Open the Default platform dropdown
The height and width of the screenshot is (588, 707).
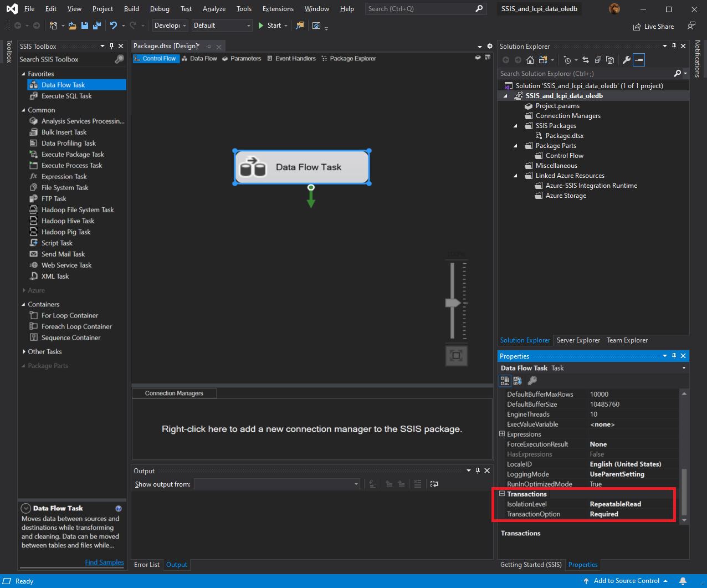click(222, 25)
